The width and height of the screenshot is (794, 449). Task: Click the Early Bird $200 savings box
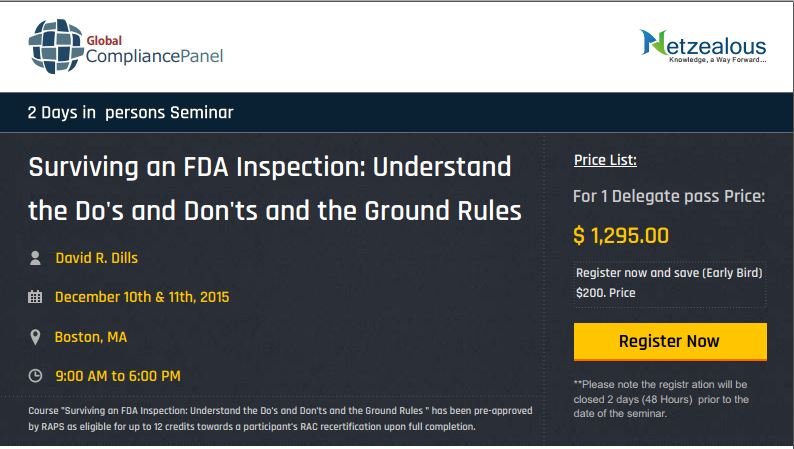click(x=669, y=283)
